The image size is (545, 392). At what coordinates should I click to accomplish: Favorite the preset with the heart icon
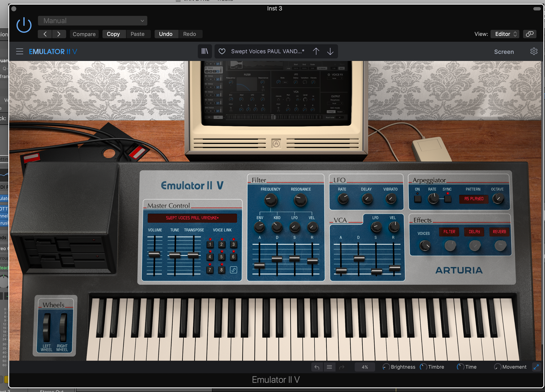pos(222,51)
